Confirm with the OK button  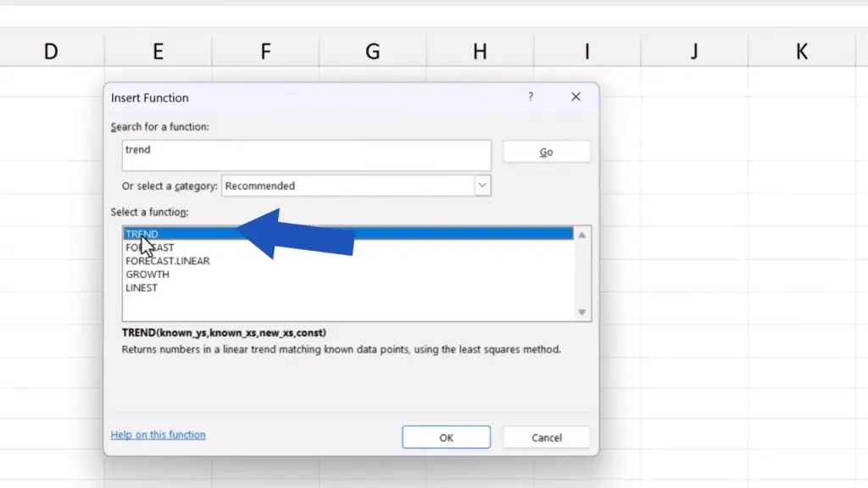[x=446, y=437]
